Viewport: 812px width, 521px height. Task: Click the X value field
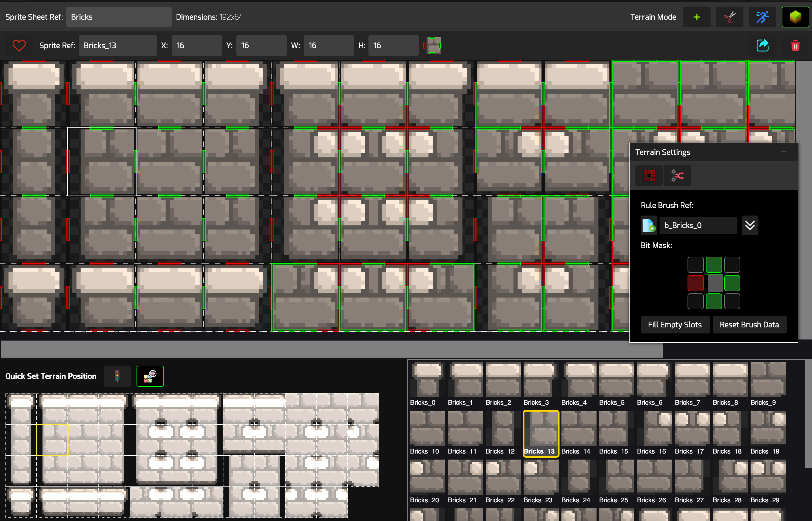(x=197, y=45)
